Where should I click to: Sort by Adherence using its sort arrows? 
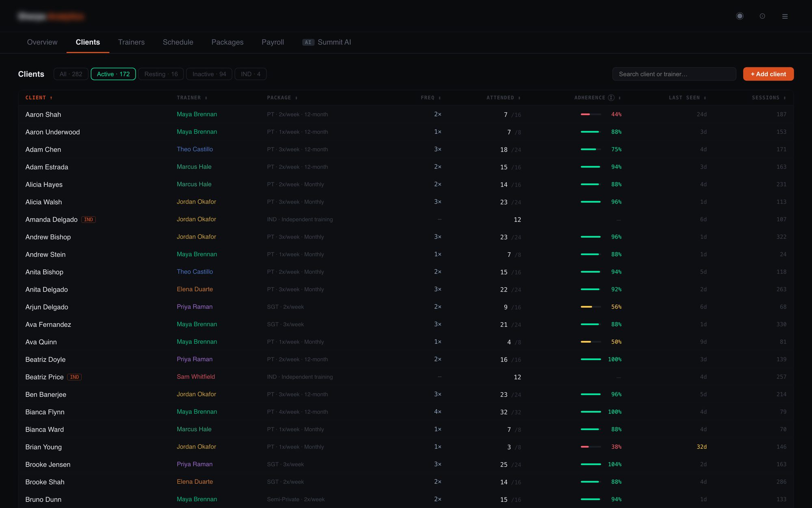(x=620, y=98)
